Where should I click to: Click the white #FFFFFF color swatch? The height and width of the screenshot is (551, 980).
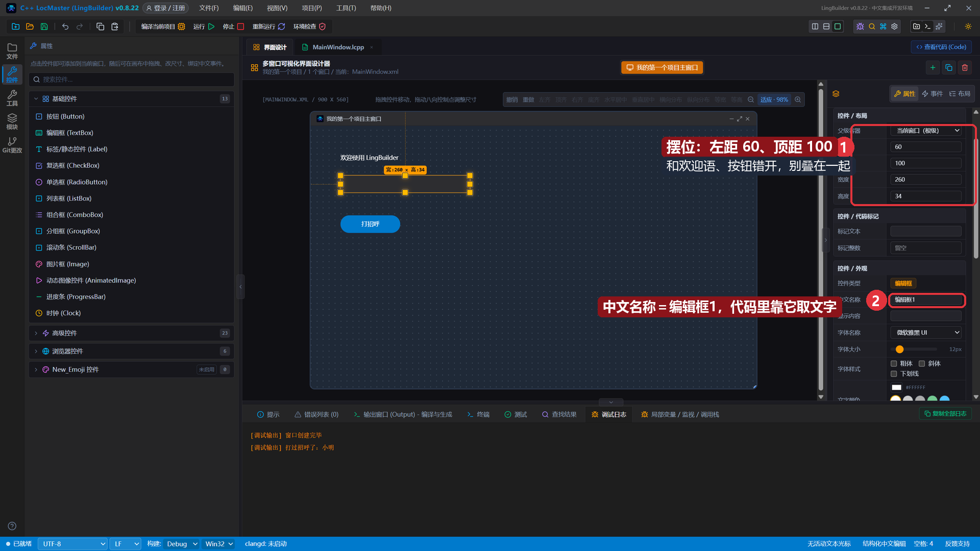[896, 388]
